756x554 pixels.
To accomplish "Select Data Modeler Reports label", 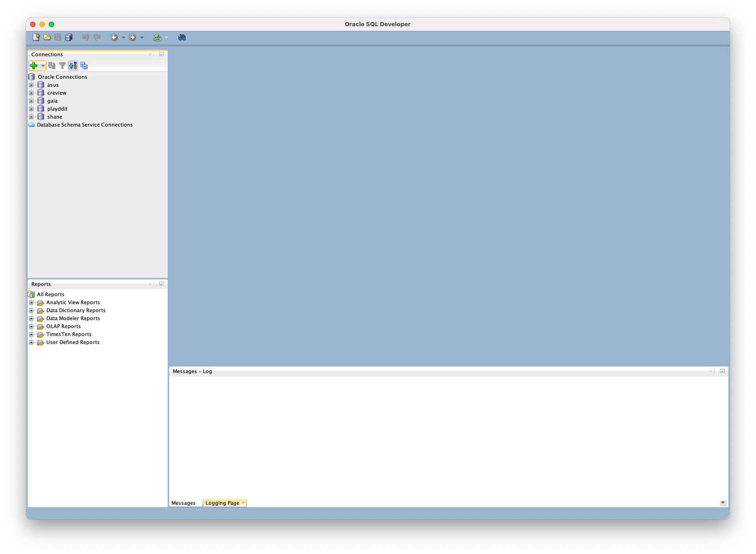I will (x=73, y=318).
